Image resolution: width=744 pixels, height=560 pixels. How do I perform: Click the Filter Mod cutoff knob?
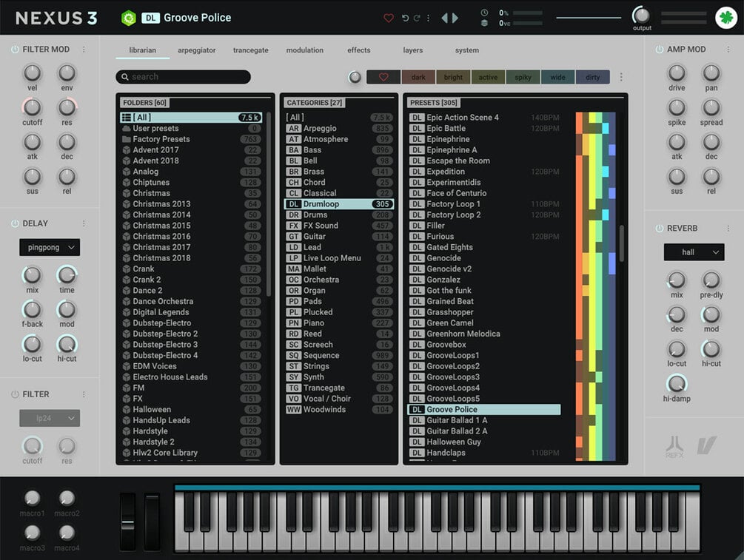point(33,108)
